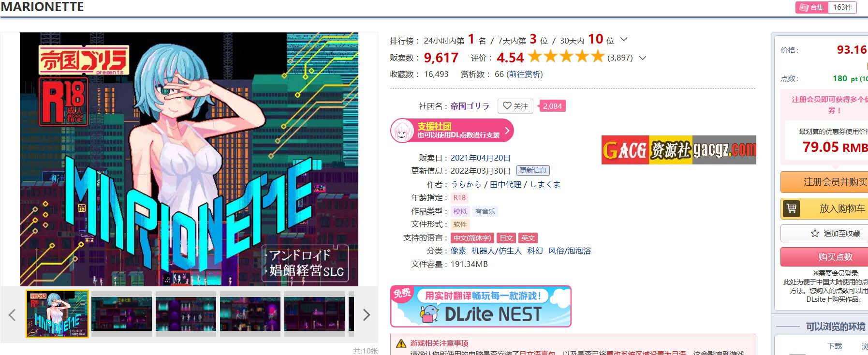Screen dimensions: 868x355
Task: Expand the ranking details chevron
Action: [624, 39]
